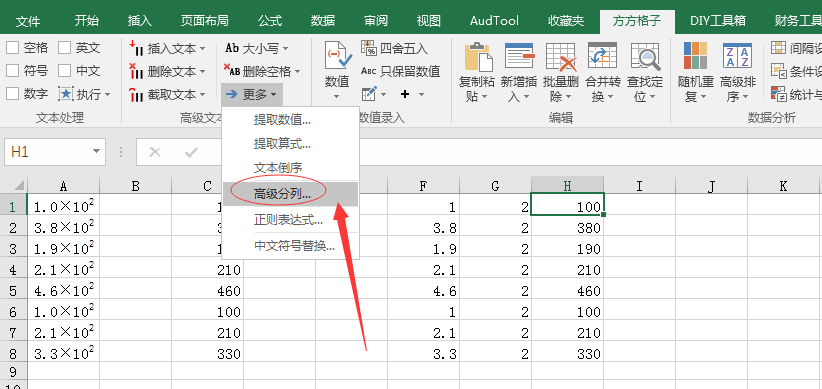822x389 pixels.
Task: Click the 批量删除 icon
Action: 560,57
